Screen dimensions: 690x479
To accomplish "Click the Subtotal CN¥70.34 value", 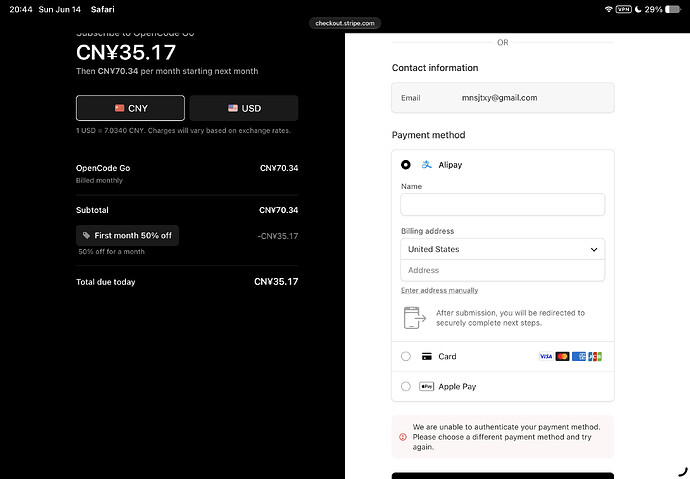I will click(279, 210).
